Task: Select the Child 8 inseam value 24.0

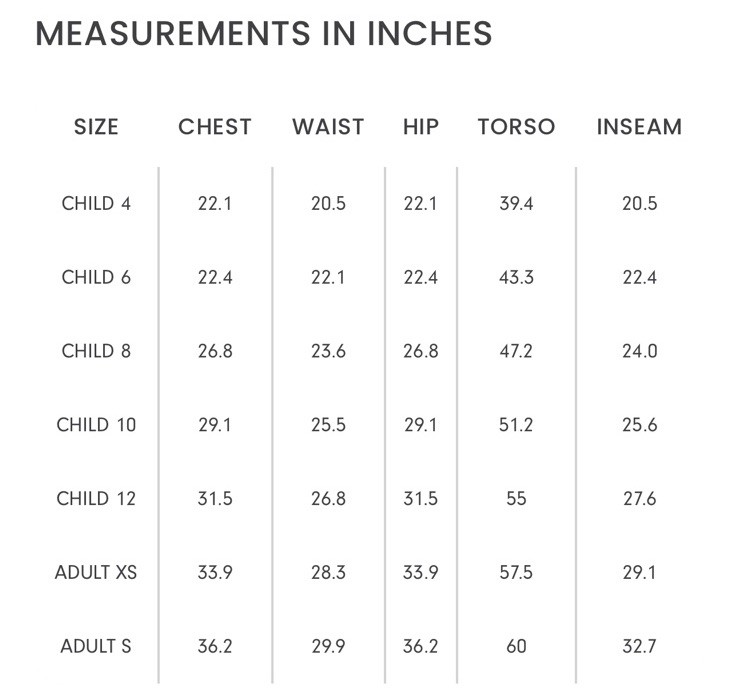Action: point(639,351)
